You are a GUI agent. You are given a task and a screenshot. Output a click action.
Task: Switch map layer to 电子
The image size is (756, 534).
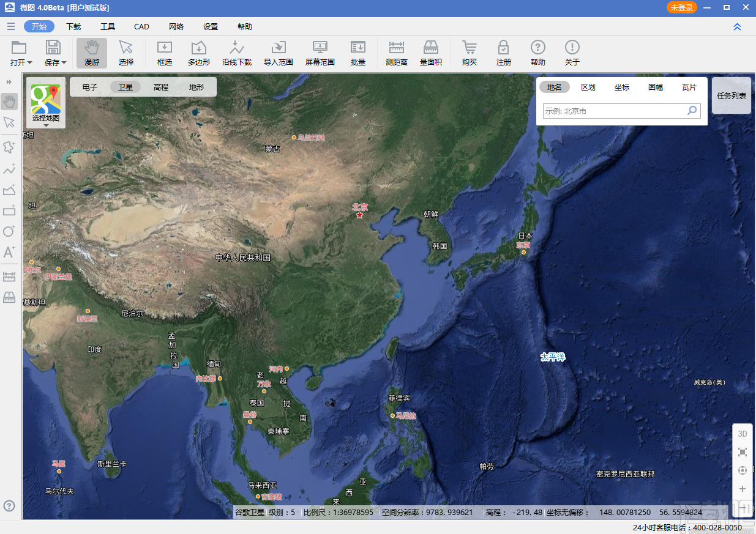click(x=90, y=87)
